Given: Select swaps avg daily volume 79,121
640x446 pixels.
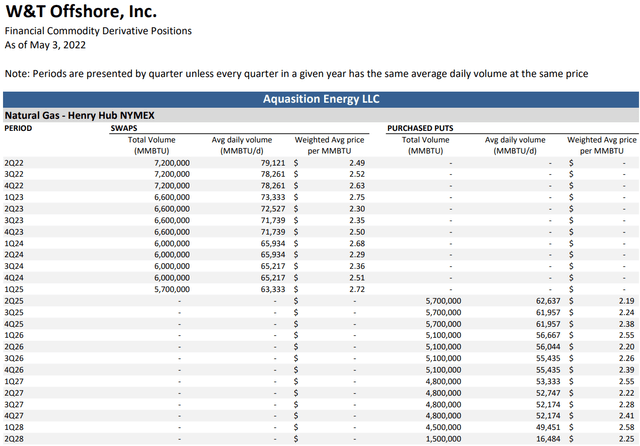Looking at the screenshot, I should coord(273,163).
